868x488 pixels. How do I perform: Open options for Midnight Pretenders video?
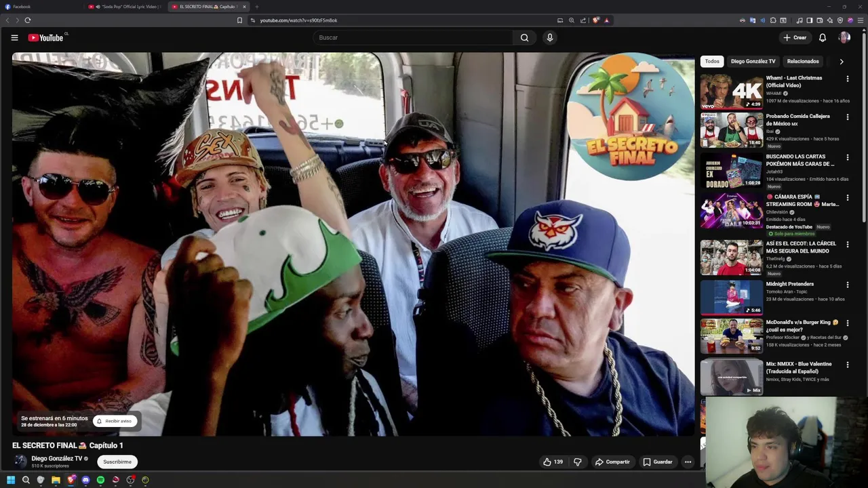[x=847, y=285]
